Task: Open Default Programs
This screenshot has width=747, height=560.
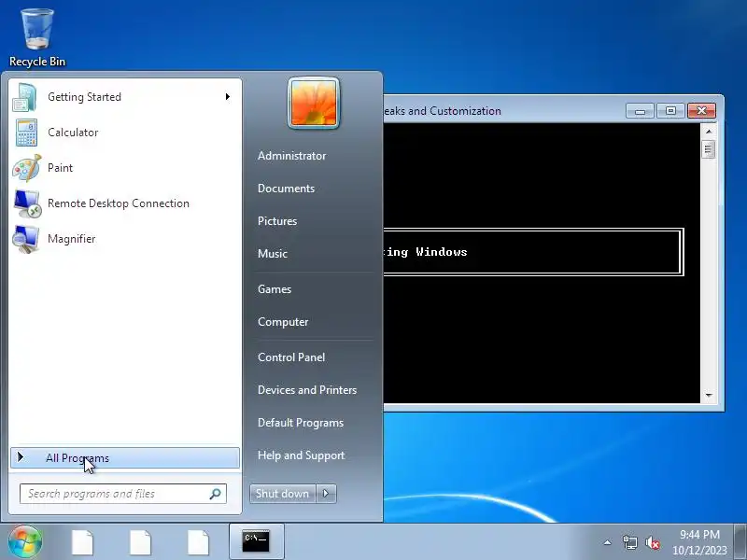Action: click(x=301, y=423)
